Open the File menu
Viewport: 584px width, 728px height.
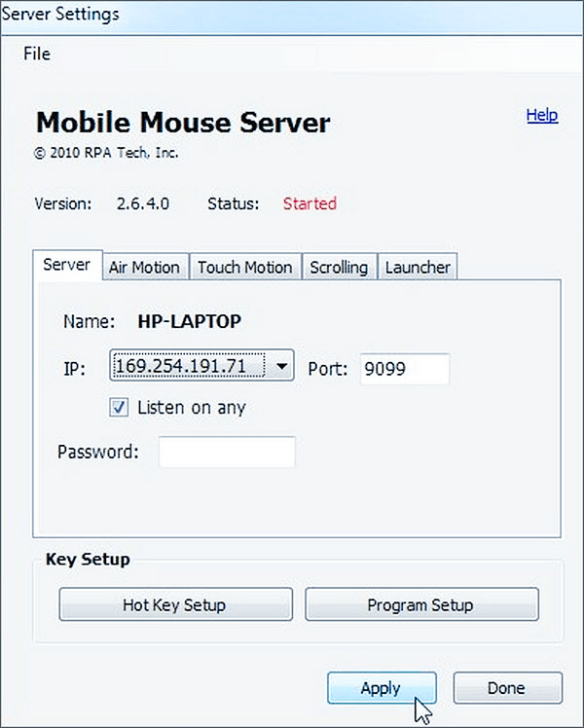pyautogui.click(x=37, y=54)
